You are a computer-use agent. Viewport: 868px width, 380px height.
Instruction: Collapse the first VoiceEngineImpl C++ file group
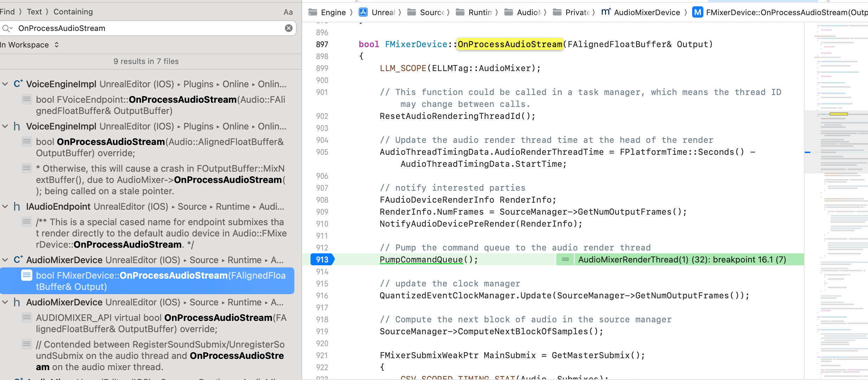(x=5, y=84)
